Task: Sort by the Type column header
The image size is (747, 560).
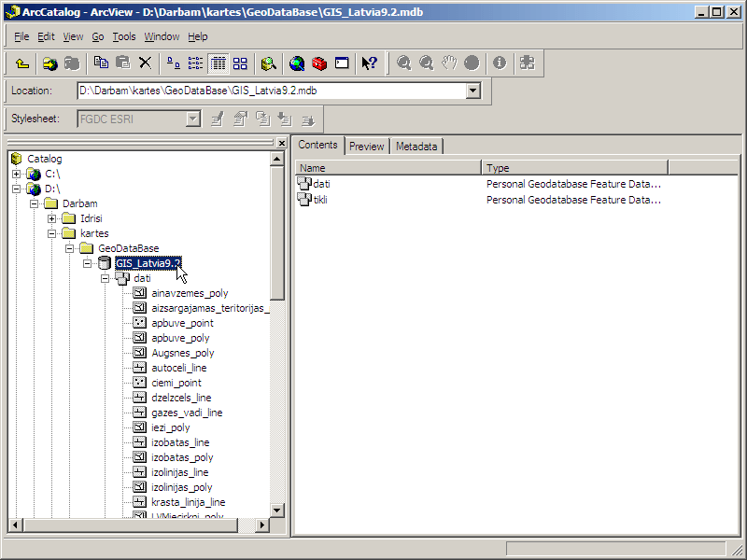Action: [574, 168]
